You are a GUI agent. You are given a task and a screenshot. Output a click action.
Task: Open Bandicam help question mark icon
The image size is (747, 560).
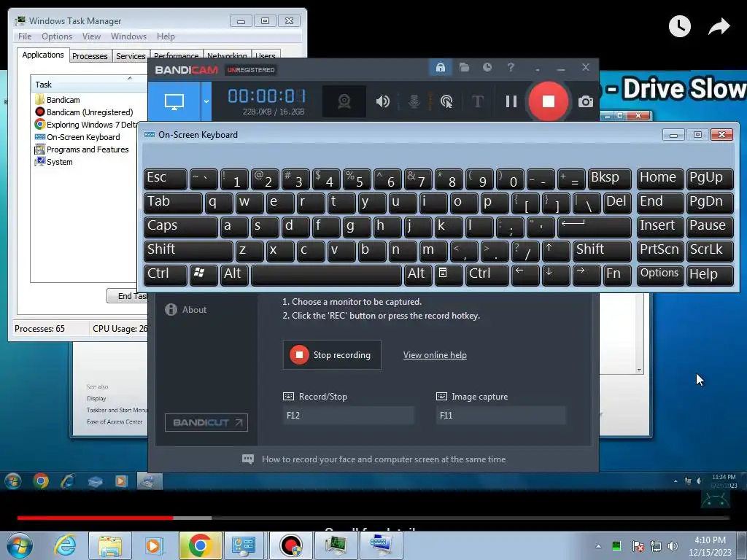(511, 68)
